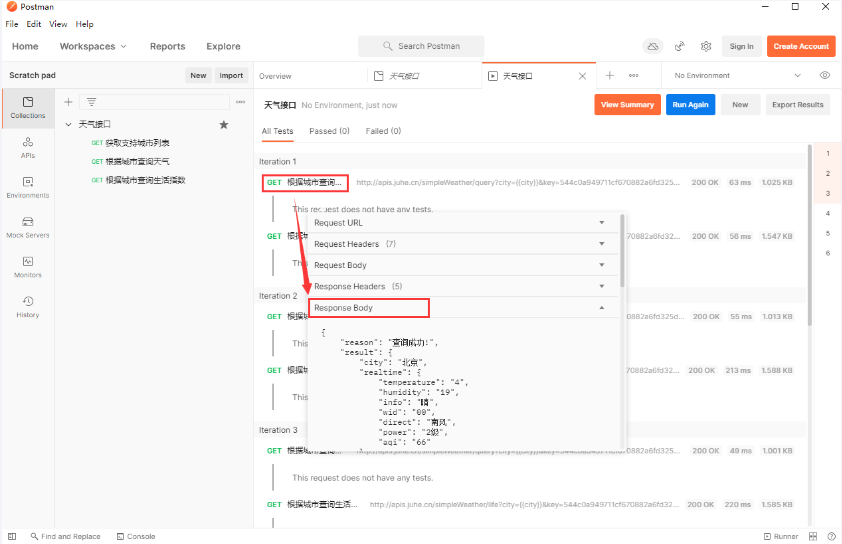Expand the Response Headers (5) section
This screenshot has width=842, height=544.
coord(463,286)
